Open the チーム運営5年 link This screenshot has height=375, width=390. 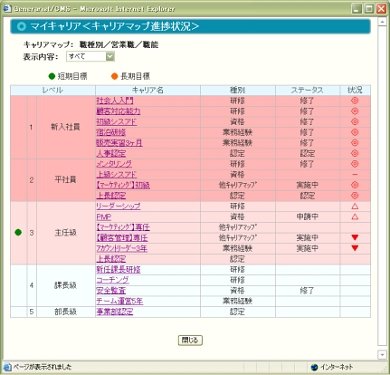[120, 301]
